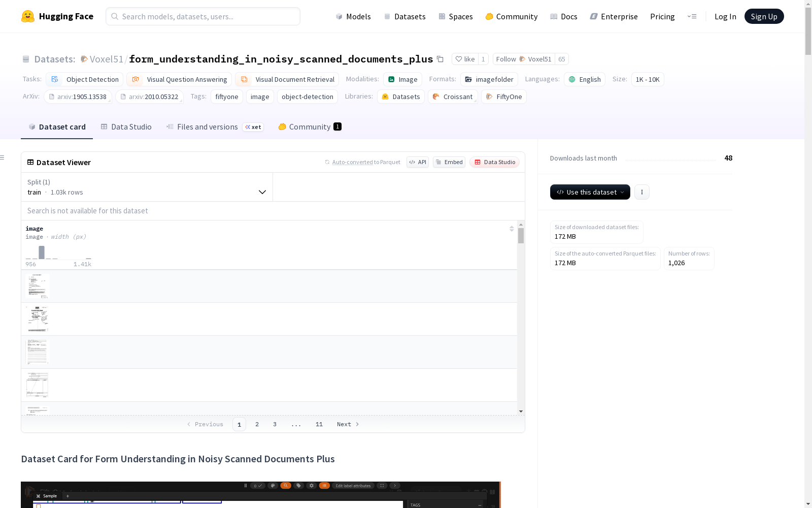Open the third document image thumbnail
Image resolution: width=812 pixels, height=508 pixels.
click(x=37, y=352)
